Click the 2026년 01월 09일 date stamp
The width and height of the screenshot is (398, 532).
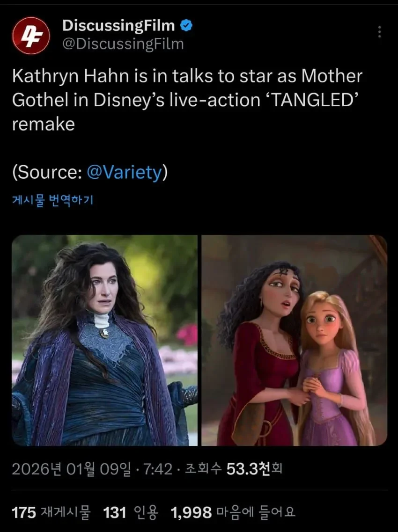[x=71, y=469]
